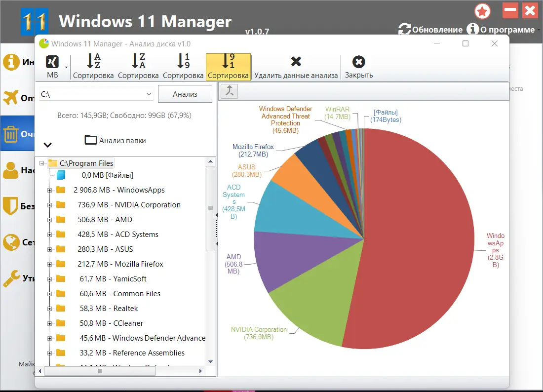Sort by name A to Z

click(93, 67)
